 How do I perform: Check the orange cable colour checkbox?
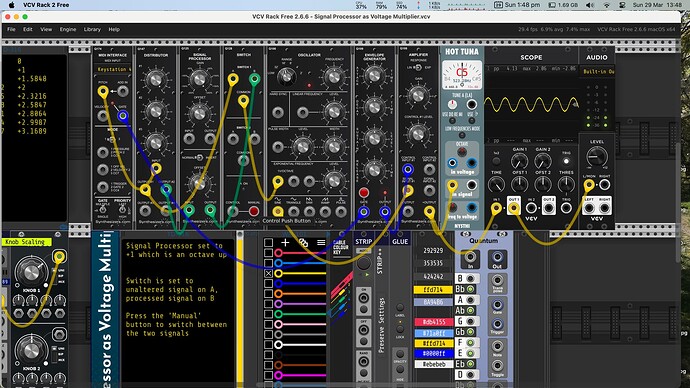coord(268,293)
